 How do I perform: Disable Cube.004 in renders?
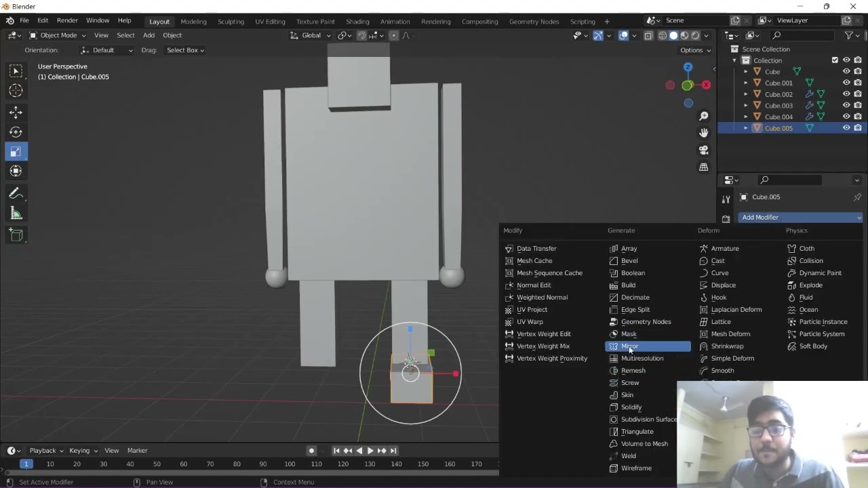858,117
